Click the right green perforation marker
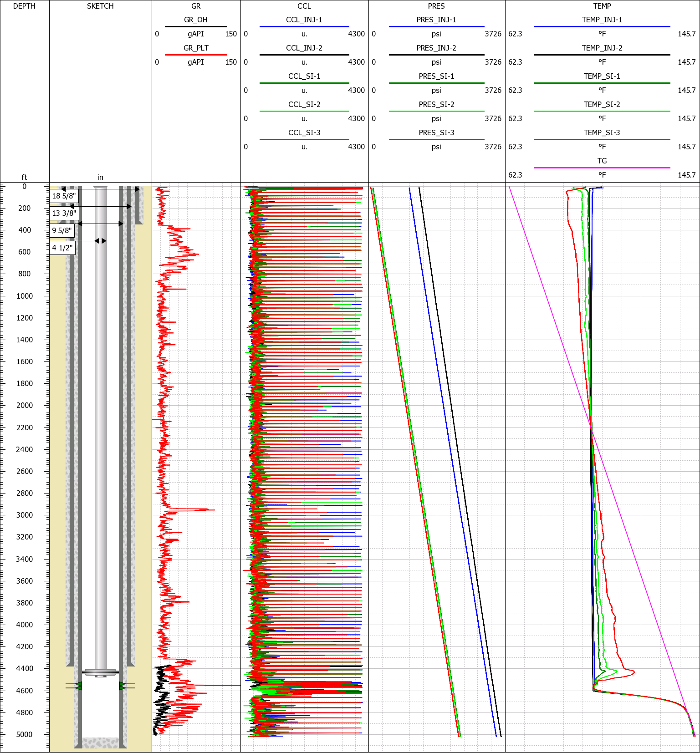The width and height of the screenshot is (700, 753). [x=123, y=686]
